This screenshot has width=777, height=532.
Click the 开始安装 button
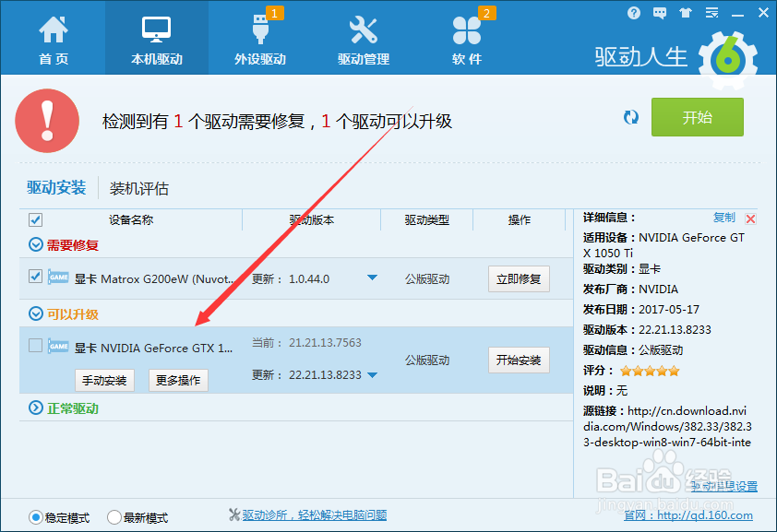(519, 360)
